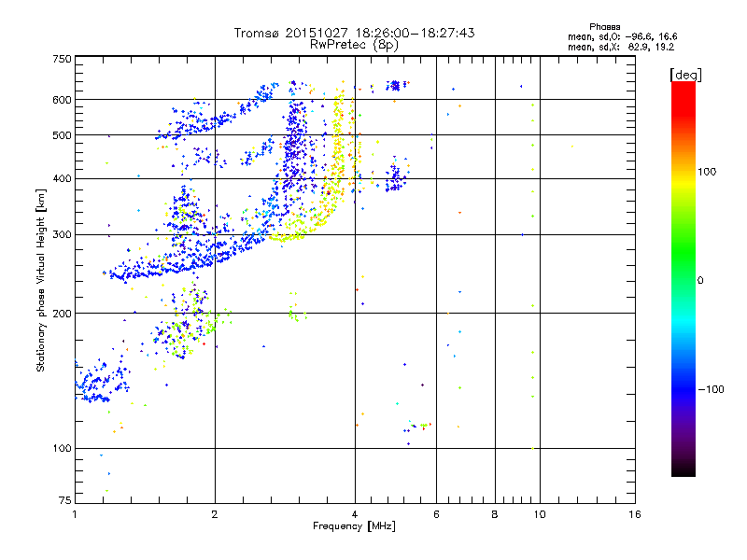Click the colorbar label '-100'
Image resolution: width=747 pixels, height=560 pixels.
coord(712,389)
